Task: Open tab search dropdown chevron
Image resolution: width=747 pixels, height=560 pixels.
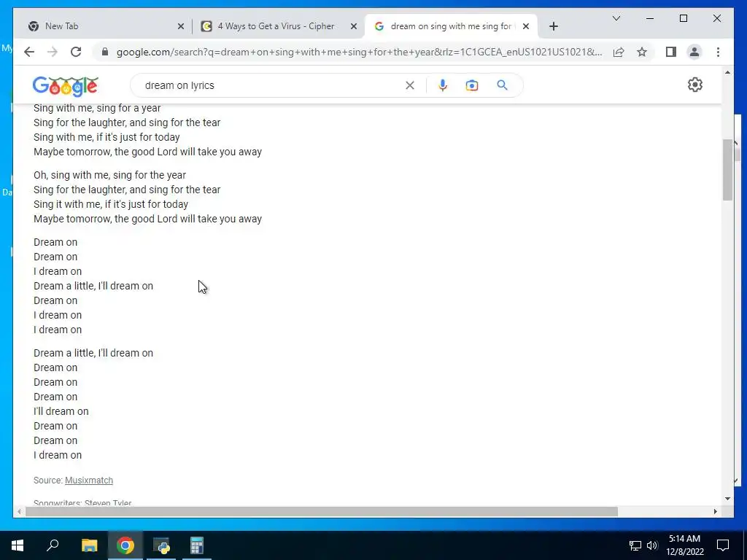Action: pyautogui.click(x=616, y=18)
